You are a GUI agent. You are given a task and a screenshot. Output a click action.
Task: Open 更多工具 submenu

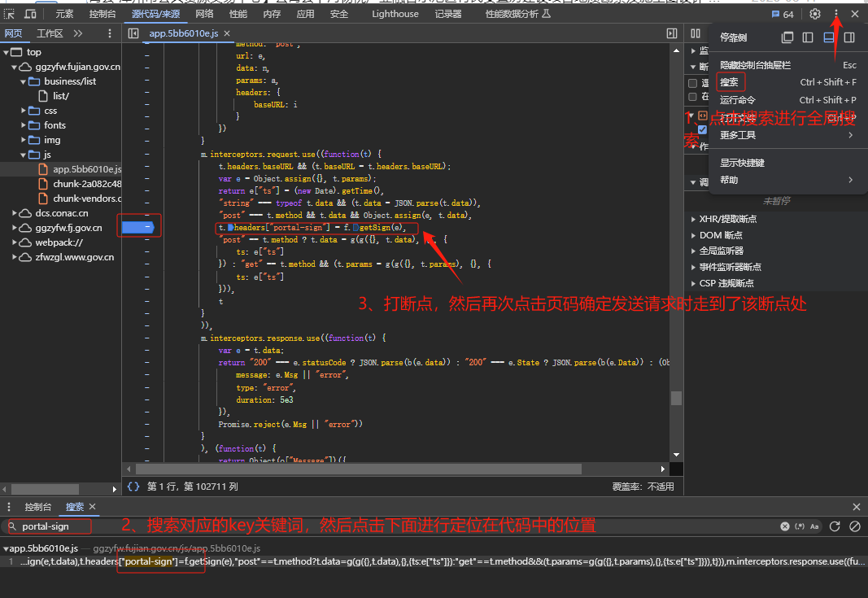coord(788,135)
